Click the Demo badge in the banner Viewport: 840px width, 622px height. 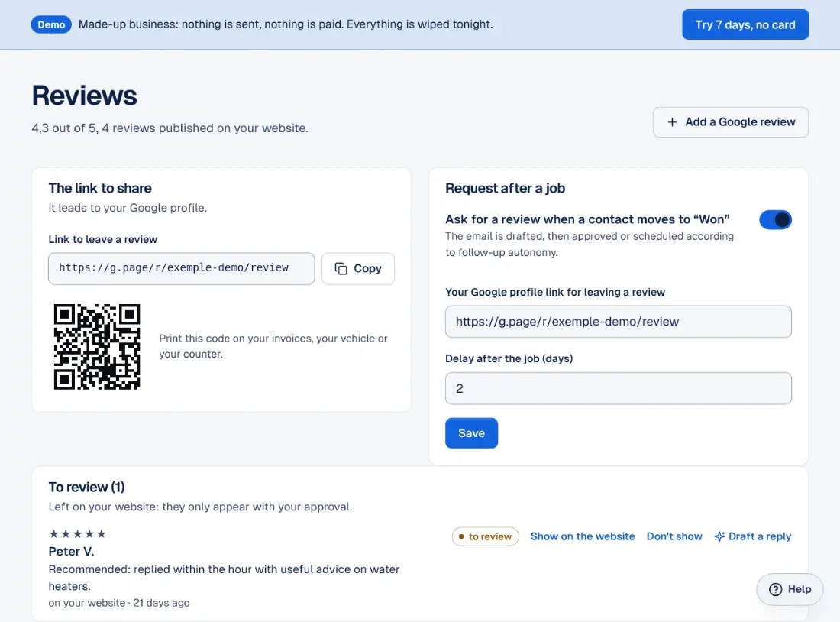51,24
